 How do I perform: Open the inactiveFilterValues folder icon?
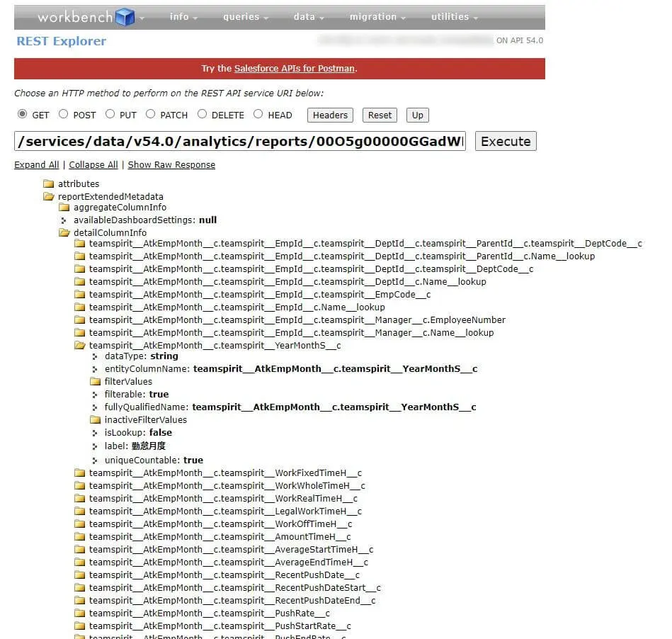click(95, 420)
